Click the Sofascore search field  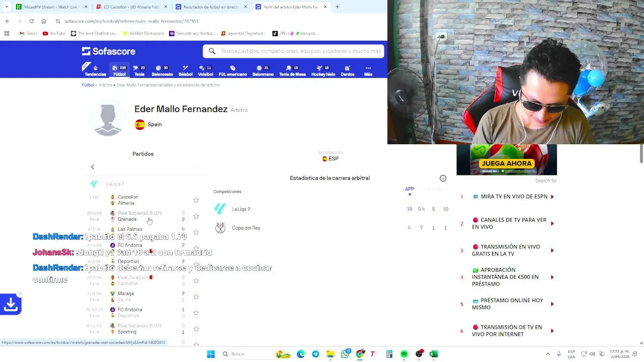click(x=294, y=51)
